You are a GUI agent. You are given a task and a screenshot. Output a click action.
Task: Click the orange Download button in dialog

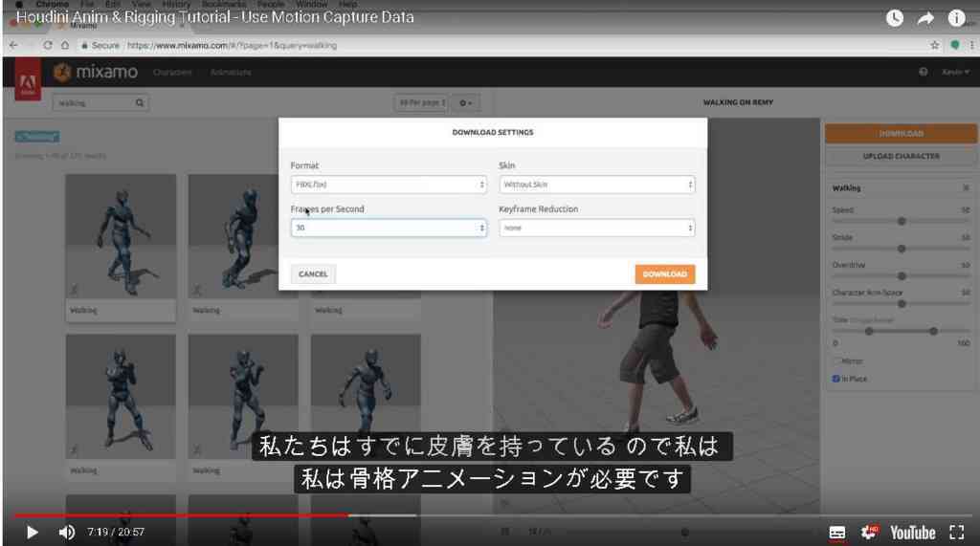665,273
